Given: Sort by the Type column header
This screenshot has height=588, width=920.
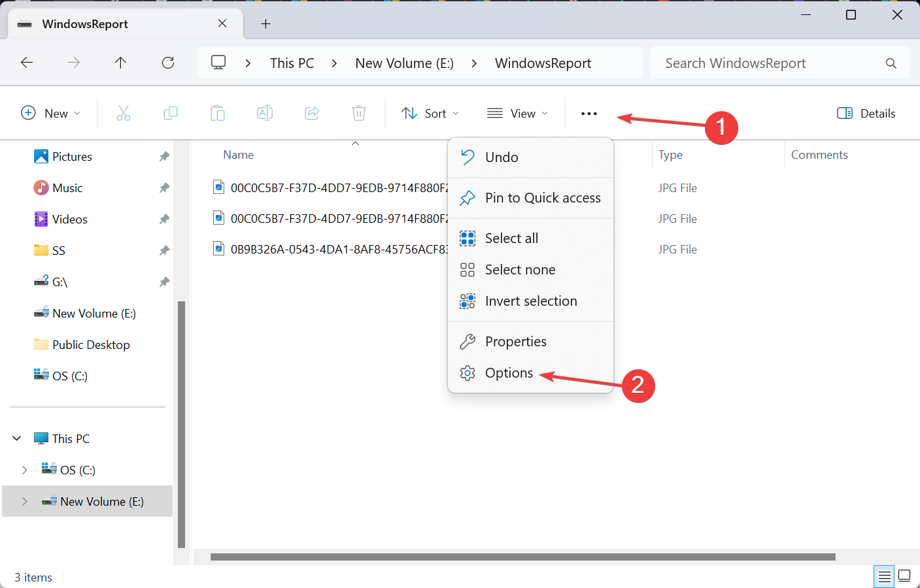Looking at the screenshot, I should (x=670, y=155).
